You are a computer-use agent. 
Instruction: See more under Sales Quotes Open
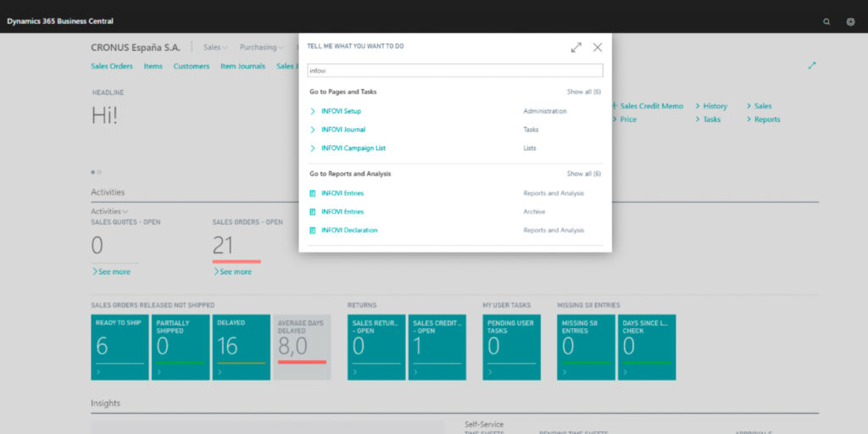pyautogui.click(x=111, y=272)
